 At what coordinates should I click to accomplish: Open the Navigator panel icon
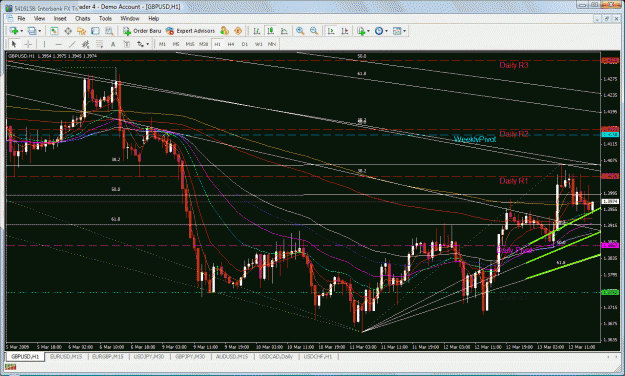(81, 31)
